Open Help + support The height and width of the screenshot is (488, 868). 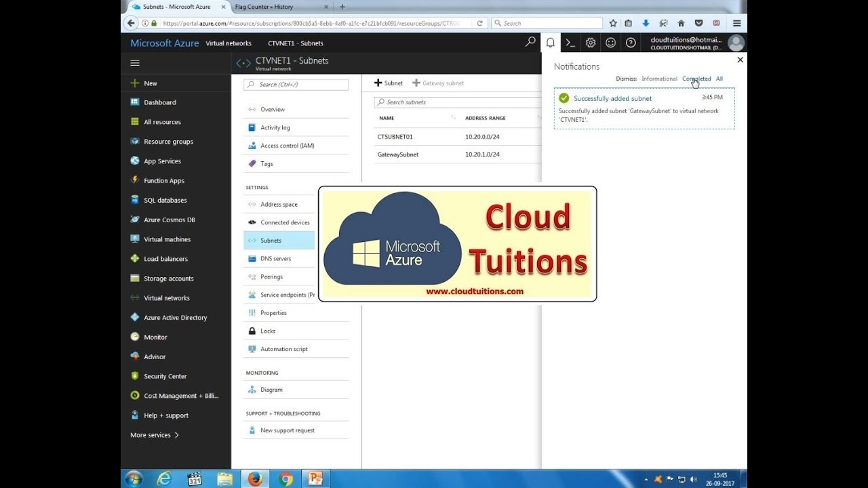pos(165,415)
